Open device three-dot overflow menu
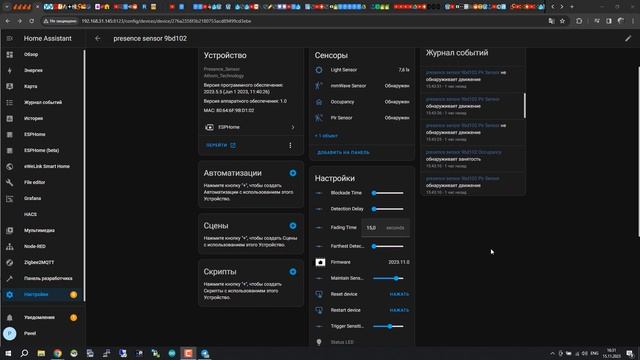The width and height of the screenshot is (640, 360). [290, 145]
